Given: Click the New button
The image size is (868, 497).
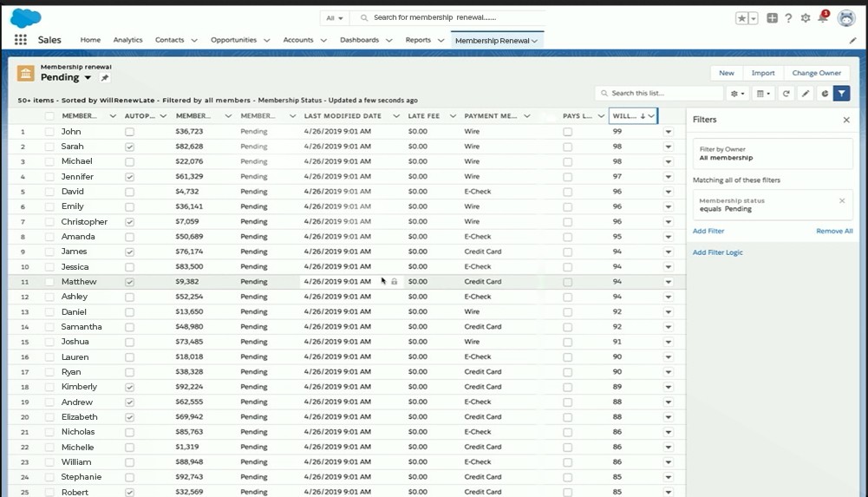Looking at the screenshot, I should point(727,73).
